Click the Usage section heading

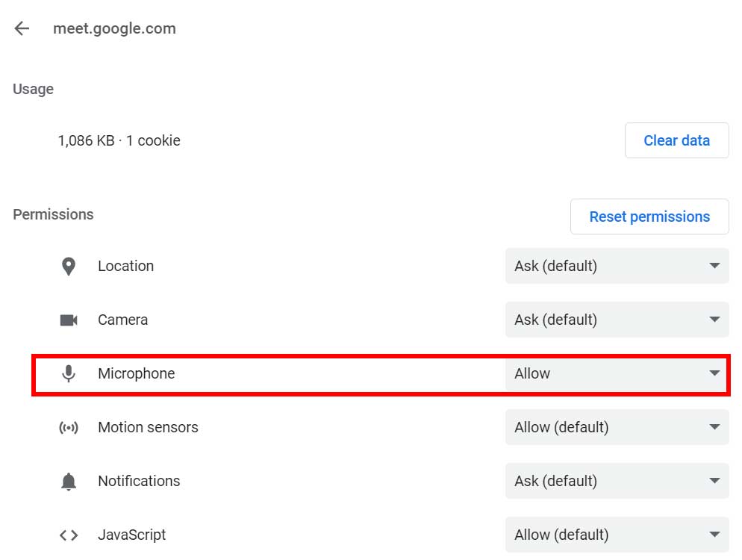tap(33, 89)
